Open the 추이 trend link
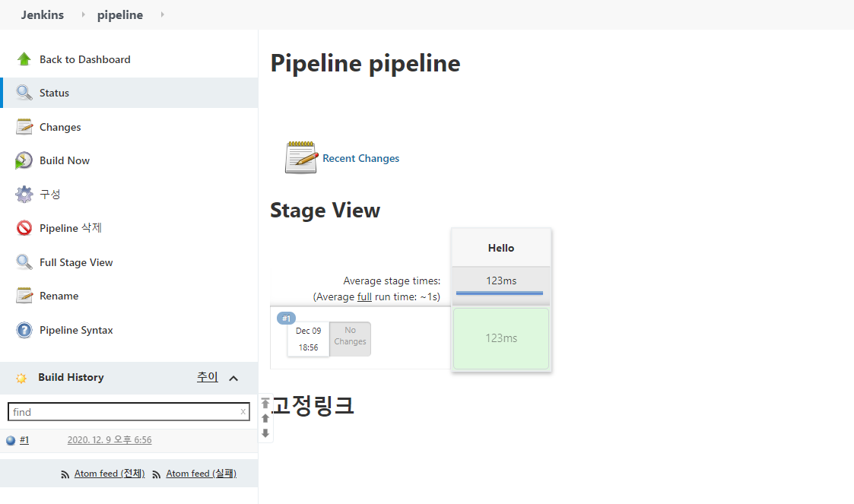Viewport: 854px width, 504px height. tap(208, 376)
